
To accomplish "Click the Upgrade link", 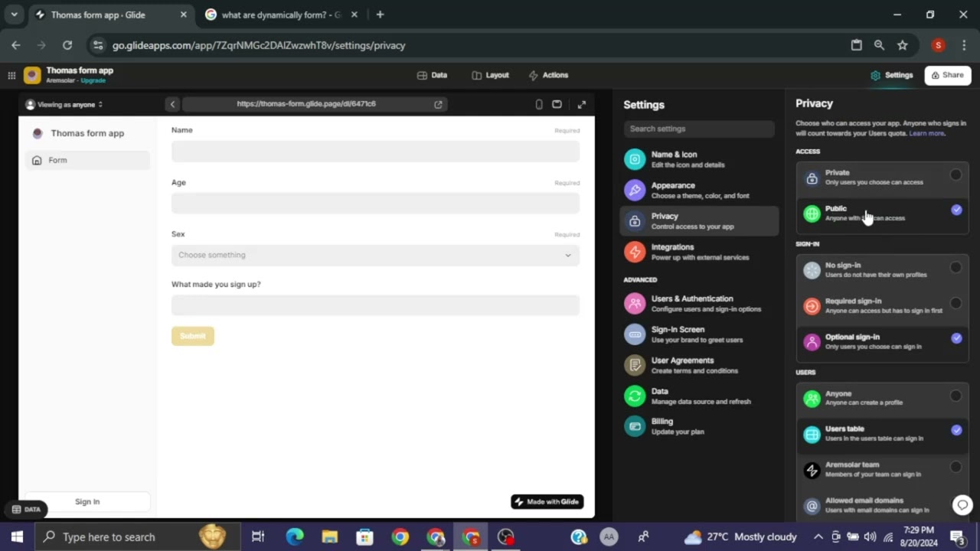I will pos(93,80).
